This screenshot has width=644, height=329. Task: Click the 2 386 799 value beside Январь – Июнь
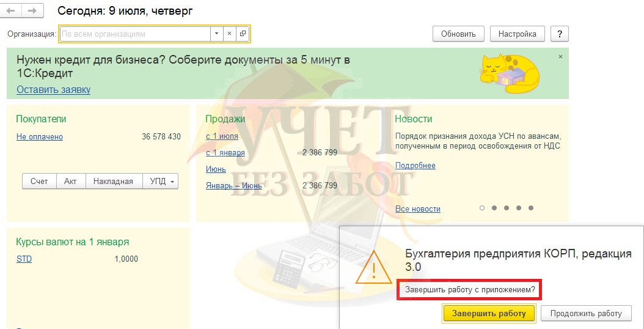[320, 185]
